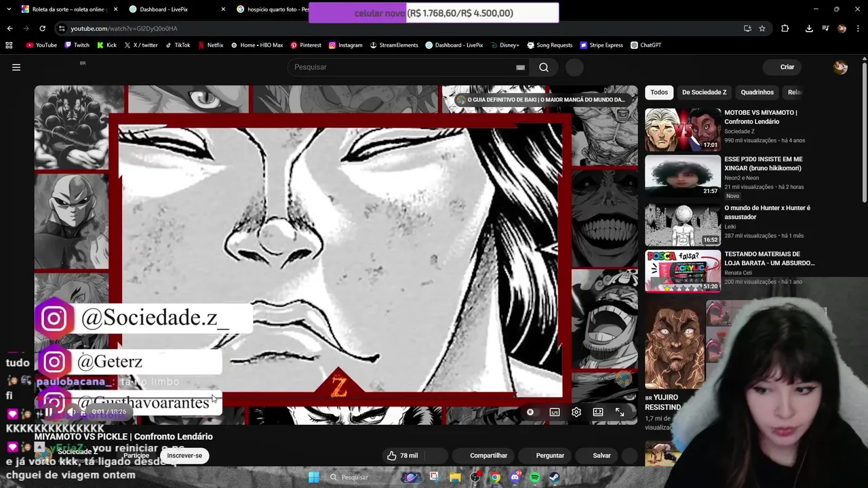
Task: Go back with the browser back arrow
Action: click(x=9, y=28)
